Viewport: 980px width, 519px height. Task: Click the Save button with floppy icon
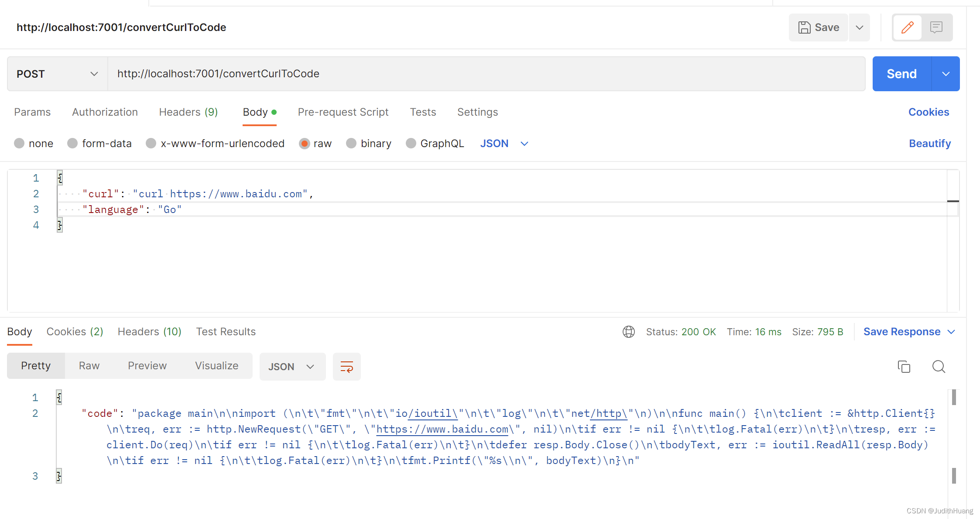[x=818, y=27]
